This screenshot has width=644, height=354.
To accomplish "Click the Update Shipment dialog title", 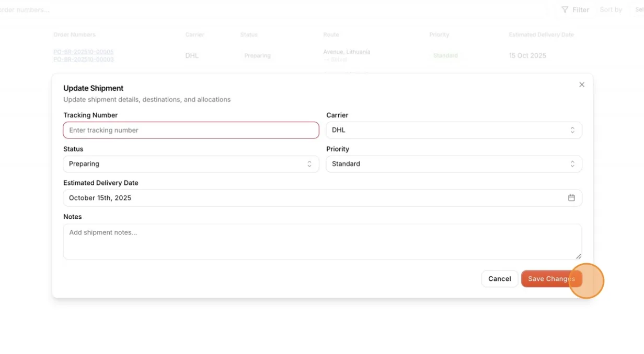I will 94,88.
